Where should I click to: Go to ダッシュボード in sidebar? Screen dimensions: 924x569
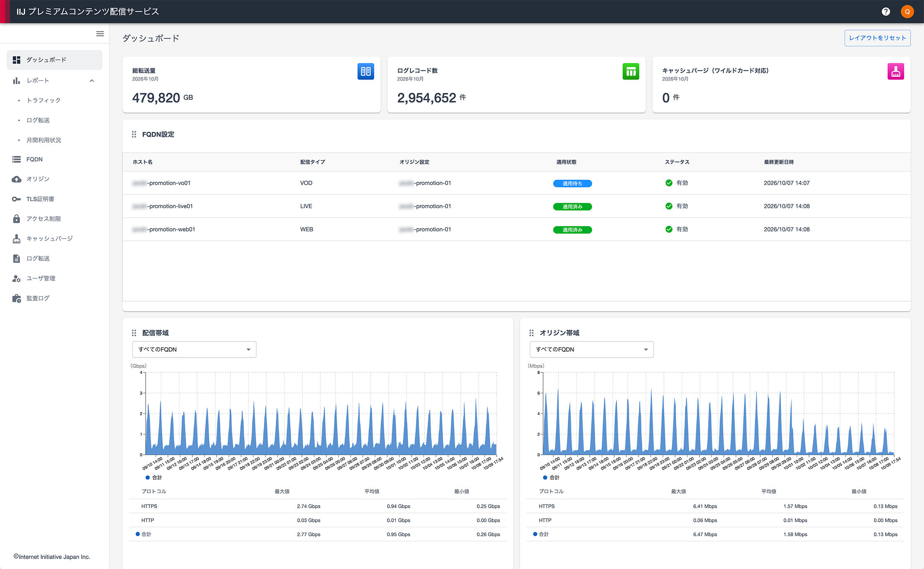click(55, 60)
